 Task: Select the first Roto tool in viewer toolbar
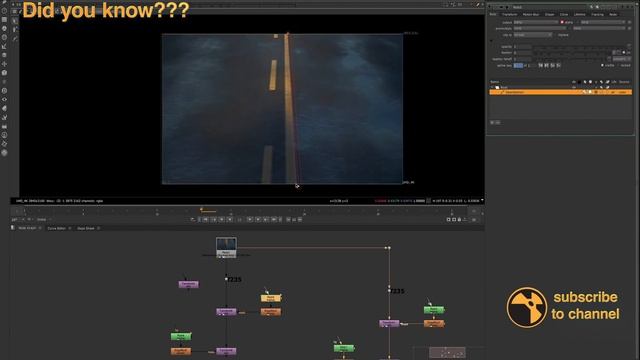click(x=15, y=21)
